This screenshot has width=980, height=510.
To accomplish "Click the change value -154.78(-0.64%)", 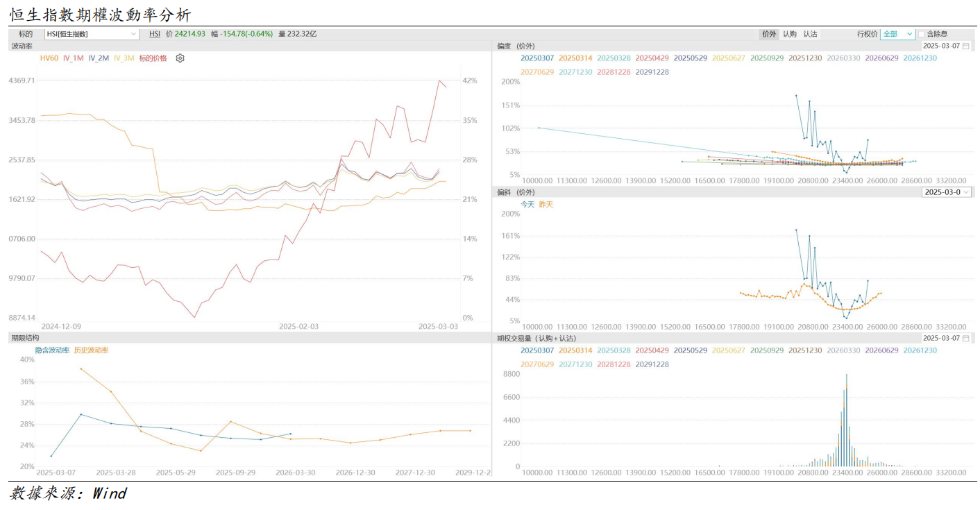I will (246, 33).
